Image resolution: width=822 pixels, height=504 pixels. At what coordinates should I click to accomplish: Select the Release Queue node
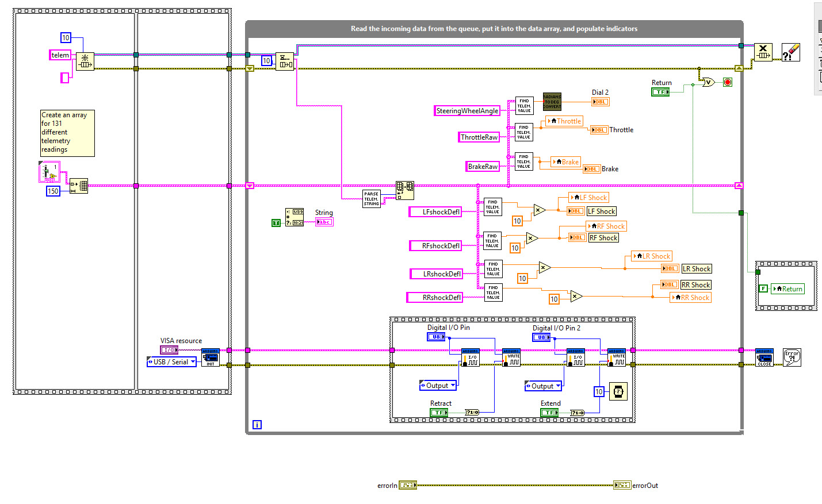point(763,52)
